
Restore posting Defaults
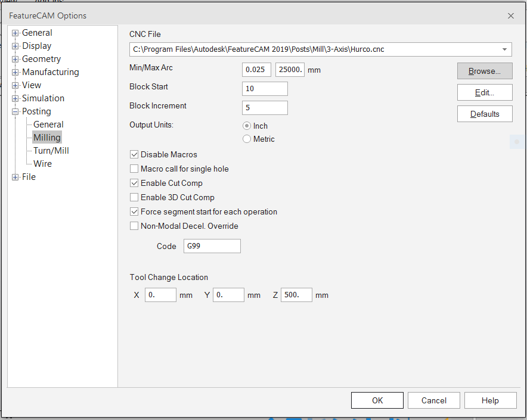pos(484,114)
